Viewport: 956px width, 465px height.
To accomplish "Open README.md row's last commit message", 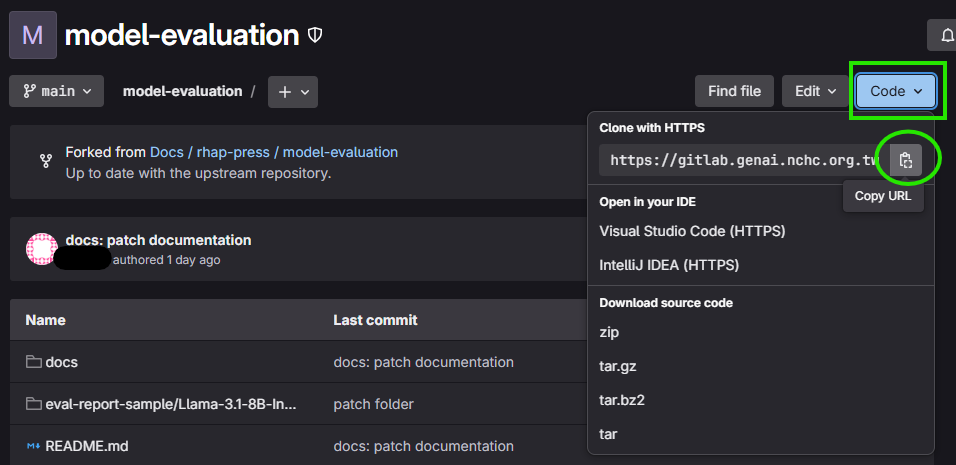I will (x=423, y=446).
